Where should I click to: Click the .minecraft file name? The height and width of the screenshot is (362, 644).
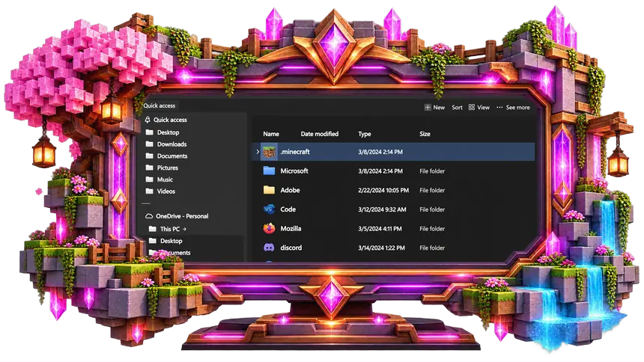point(295,152)
